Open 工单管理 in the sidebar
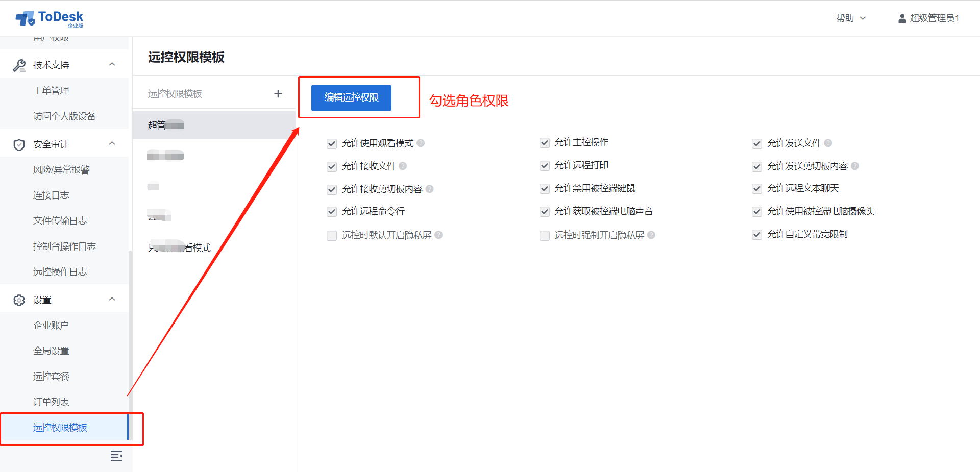The width and height of the screenshot is (980, 472). (51, 91)
